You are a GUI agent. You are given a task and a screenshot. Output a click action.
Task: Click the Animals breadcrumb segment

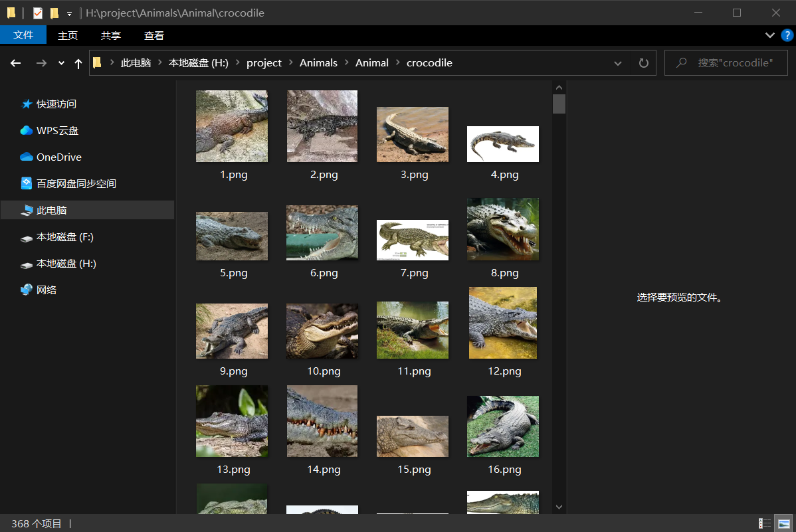(318, 63)
